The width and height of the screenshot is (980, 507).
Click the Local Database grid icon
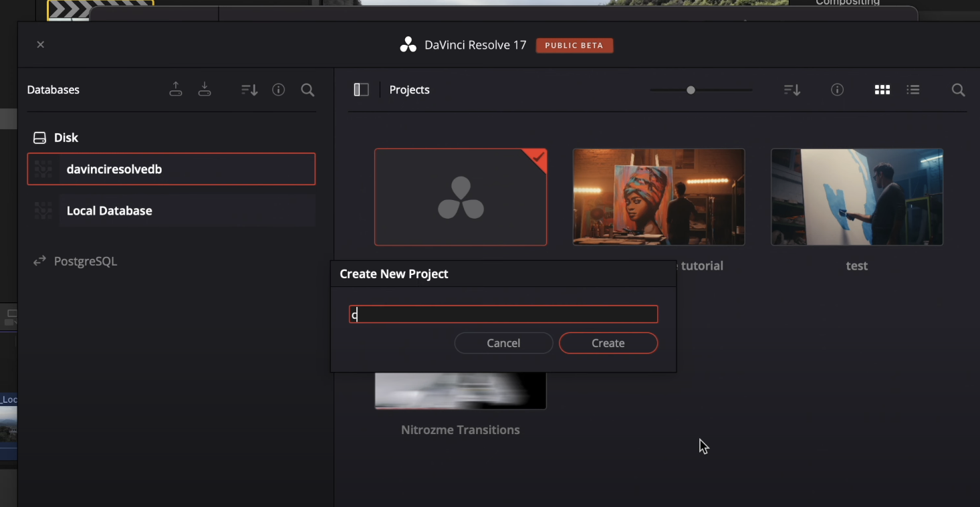pos(43,211)
